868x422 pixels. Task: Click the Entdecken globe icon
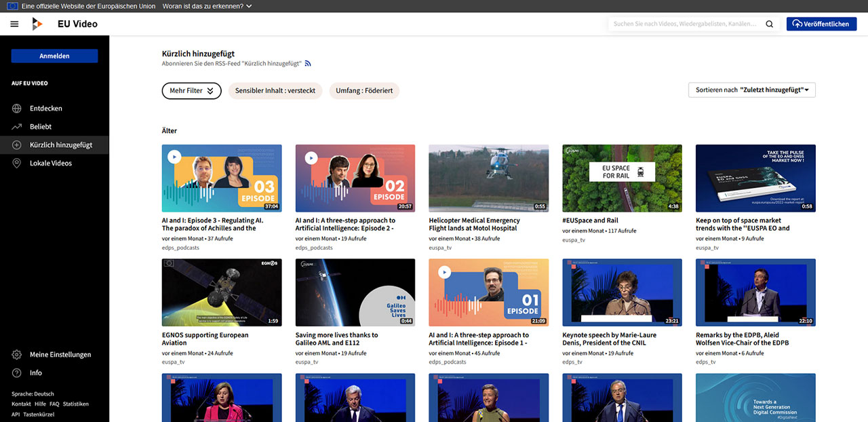tap(17, 109)
